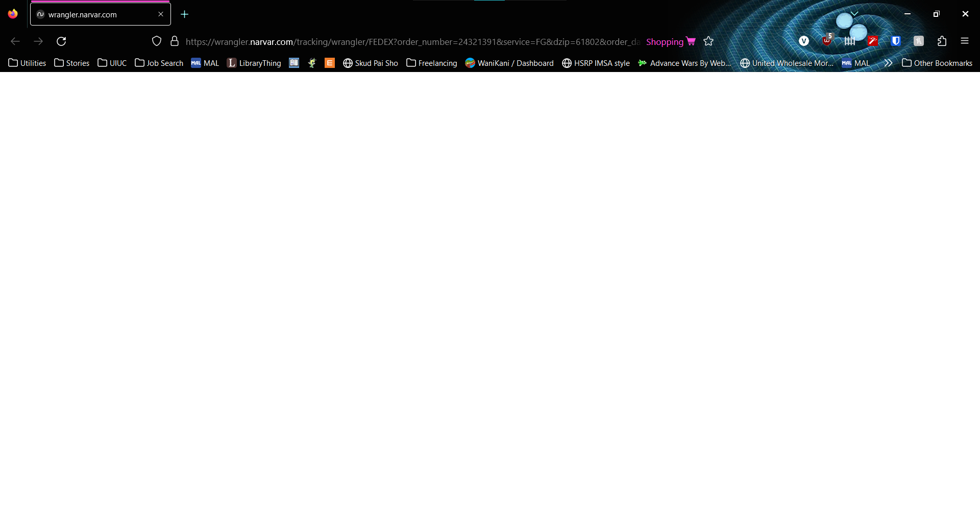Open the WaniKani / Dashboard bookmark
Viewport: 980px width, 526px height.
pyautogui.click(x=509, y=63)
